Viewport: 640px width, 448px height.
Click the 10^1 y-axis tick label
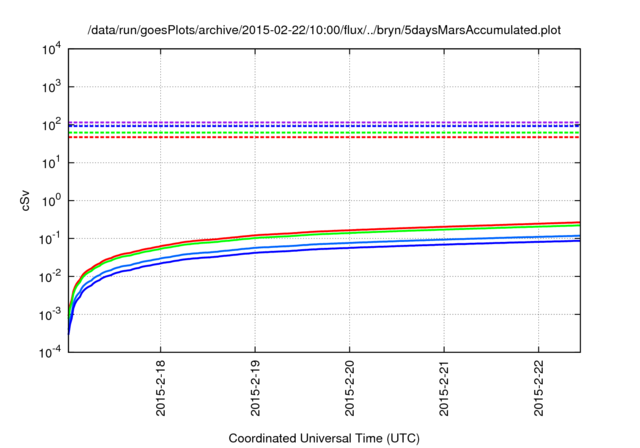[52, 163]
